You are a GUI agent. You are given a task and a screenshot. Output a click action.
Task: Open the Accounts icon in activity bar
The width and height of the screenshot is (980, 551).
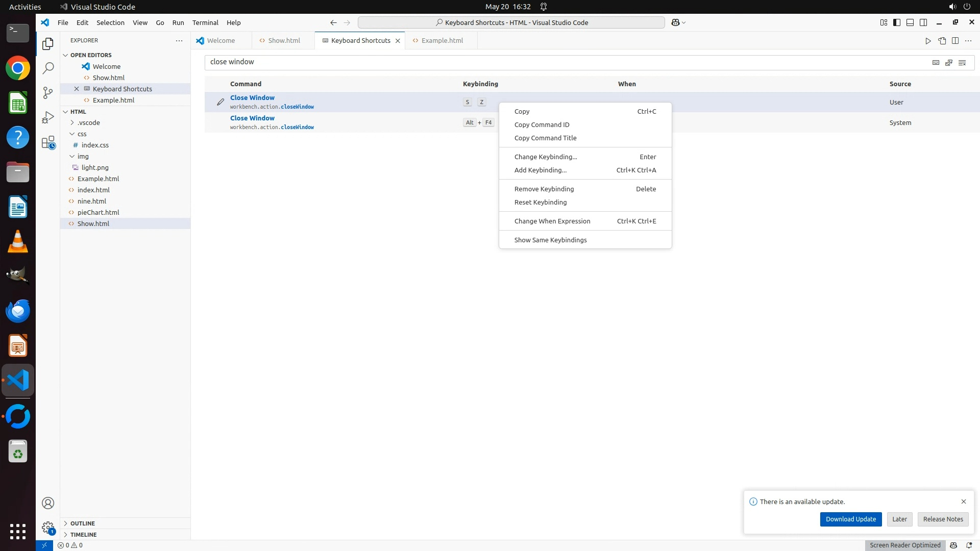tap(48, 503)
